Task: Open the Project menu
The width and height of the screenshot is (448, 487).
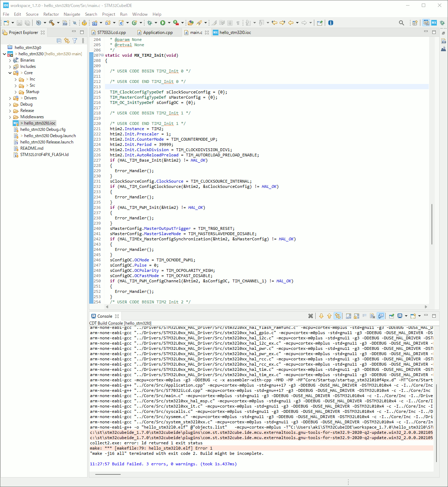Action: tap(108, 14)
